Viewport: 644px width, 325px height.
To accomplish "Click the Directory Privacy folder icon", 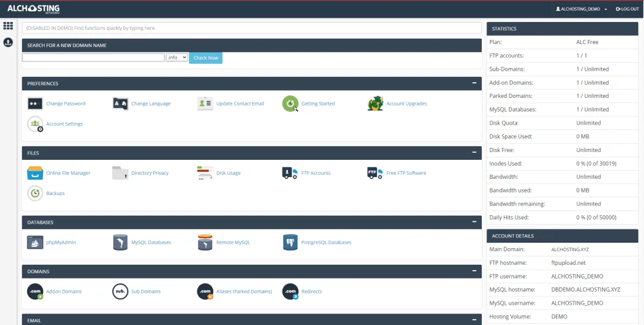I will pyautogui.click(x=120, y=173).
